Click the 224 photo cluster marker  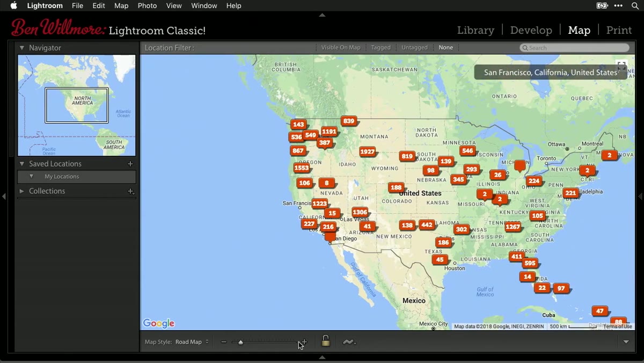534,181
